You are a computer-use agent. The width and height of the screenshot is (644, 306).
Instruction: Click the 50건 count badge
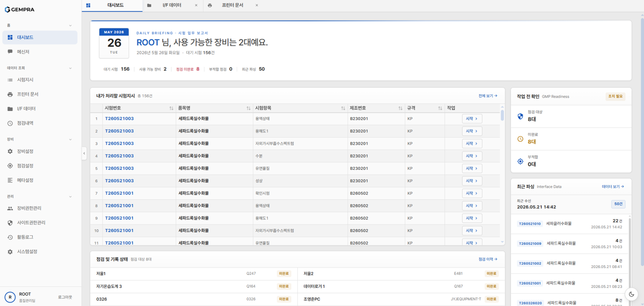pos(618,204)
